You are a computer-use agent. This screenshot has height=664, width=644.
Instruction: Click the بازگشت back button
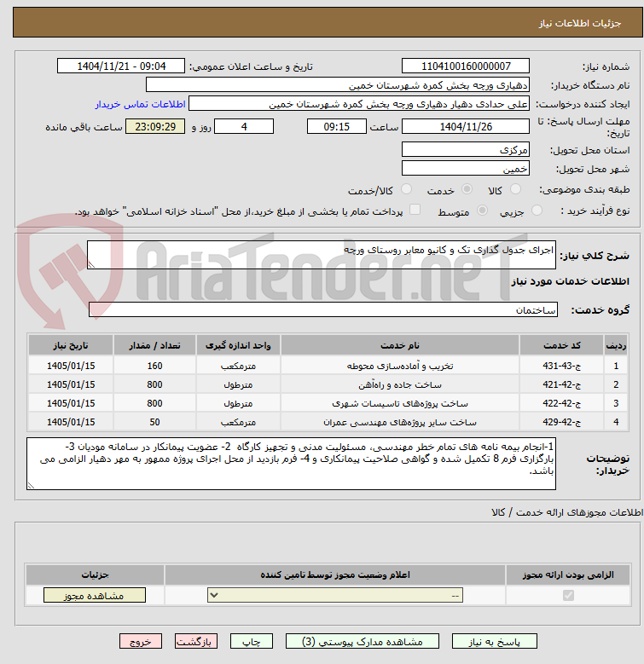pos(195,641)
